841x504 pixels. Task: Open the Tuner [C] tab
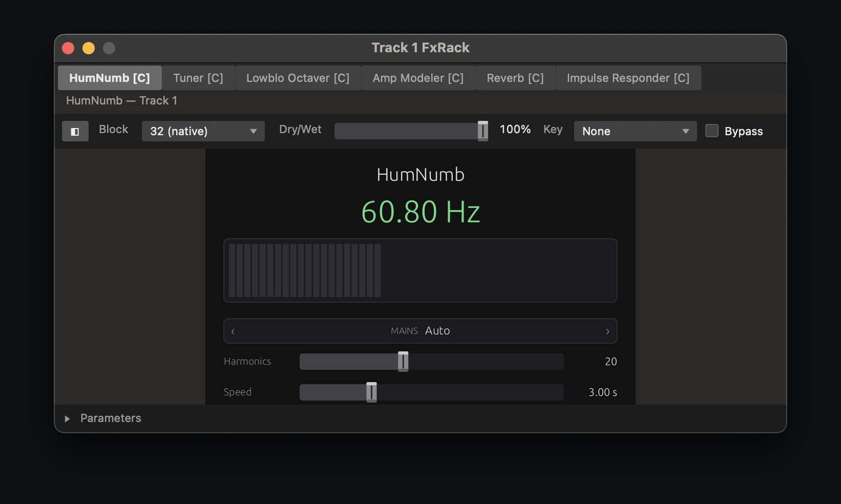pyautogui.click(x=198, y=78)
